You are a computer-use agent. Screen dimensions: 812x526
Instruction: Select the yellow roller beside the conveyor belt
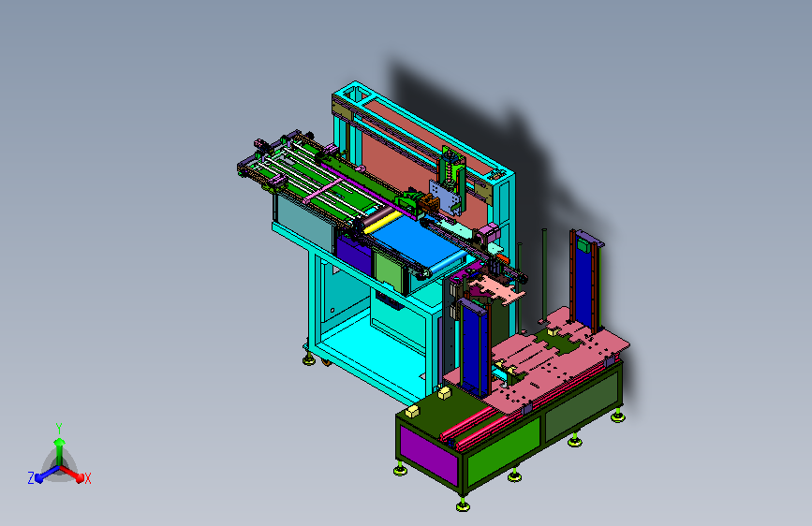click(382, 222)
